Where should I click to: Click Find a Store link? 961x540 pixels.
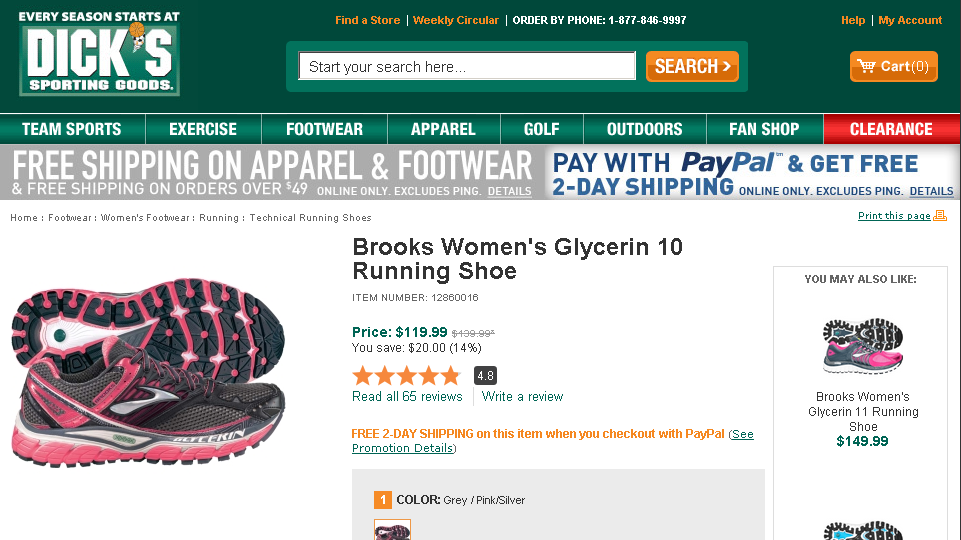coord(367,20)
